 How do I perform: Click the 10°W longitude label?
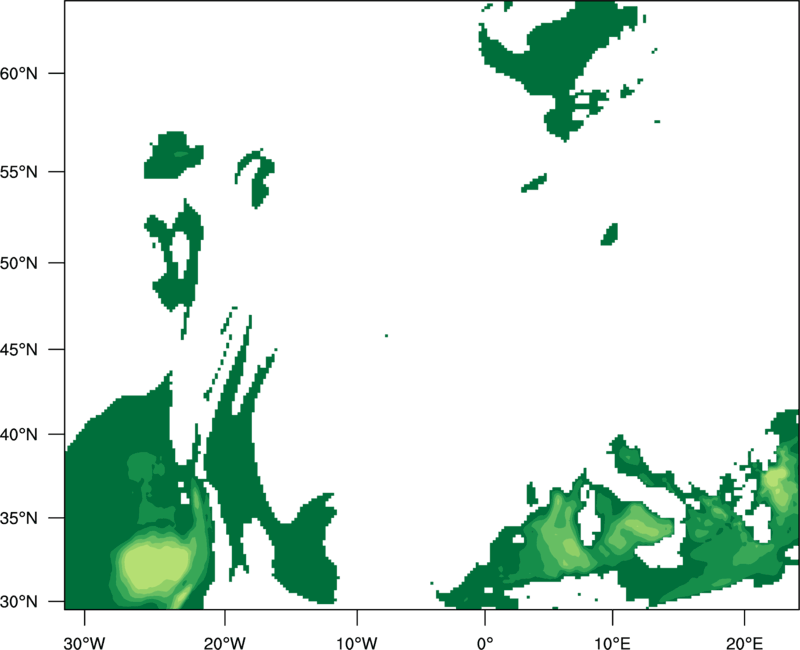coord(357,643)
